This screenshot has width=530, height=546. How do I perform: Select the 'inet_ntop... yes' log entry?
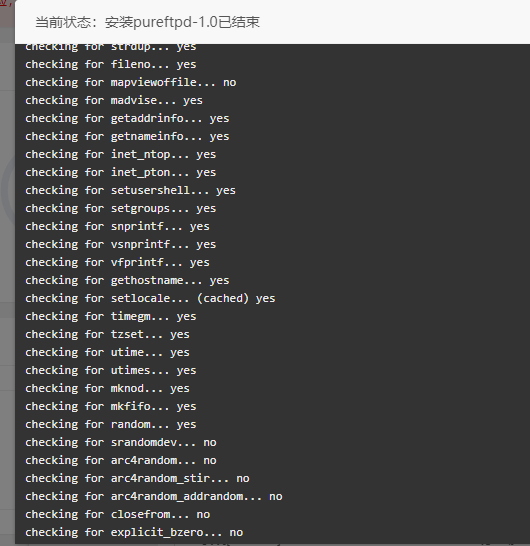click(120, 155)
